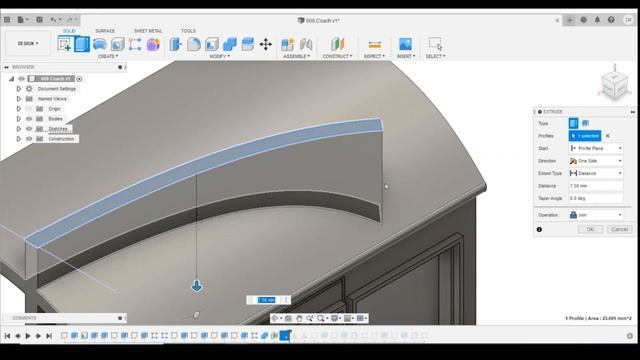Viewport: 640px width, 360px height.
Task: Expand the Sketches folder node
Action: pyautogui.click(x=18, y=129)
